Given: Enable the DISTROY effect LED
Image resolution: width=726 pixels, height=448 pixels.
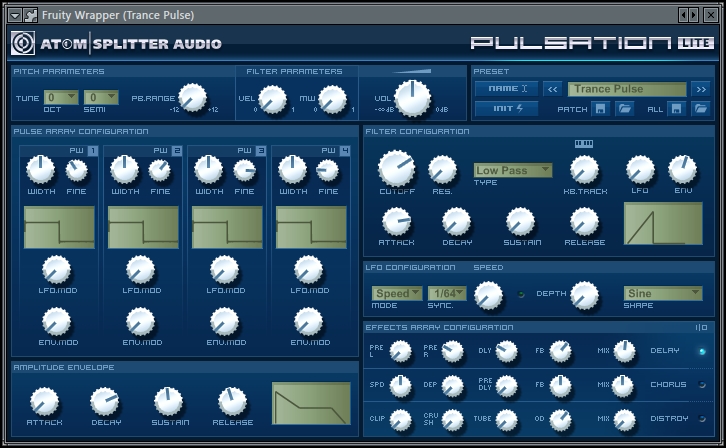Looking at the screenshot, I should click(x=702, y=418).
